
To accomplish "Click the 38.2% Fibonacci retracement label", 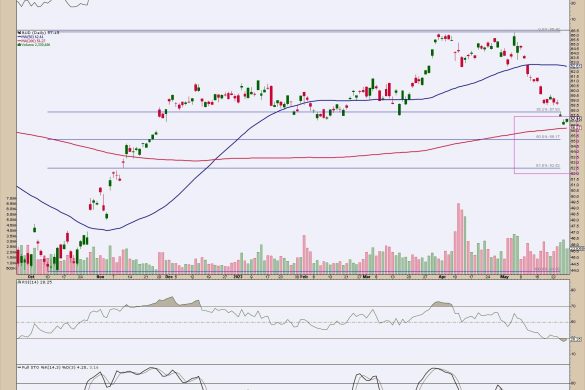I will tap(548, 110).
